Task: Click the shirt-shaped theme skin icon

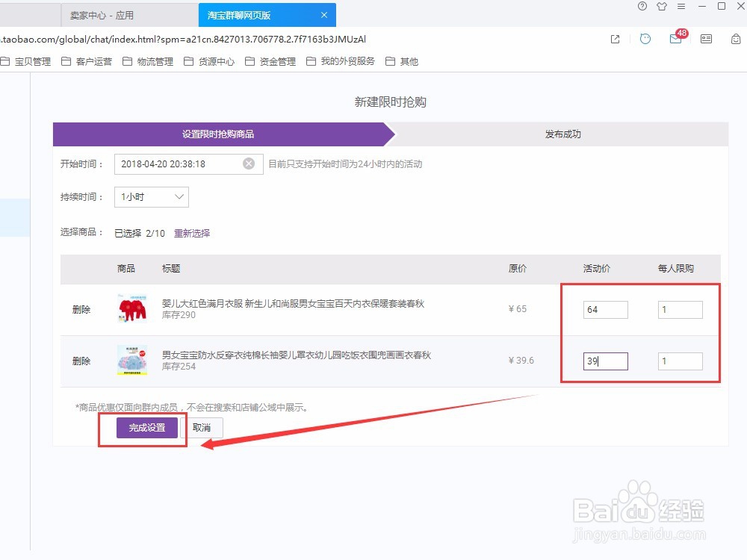Action: 662,7
